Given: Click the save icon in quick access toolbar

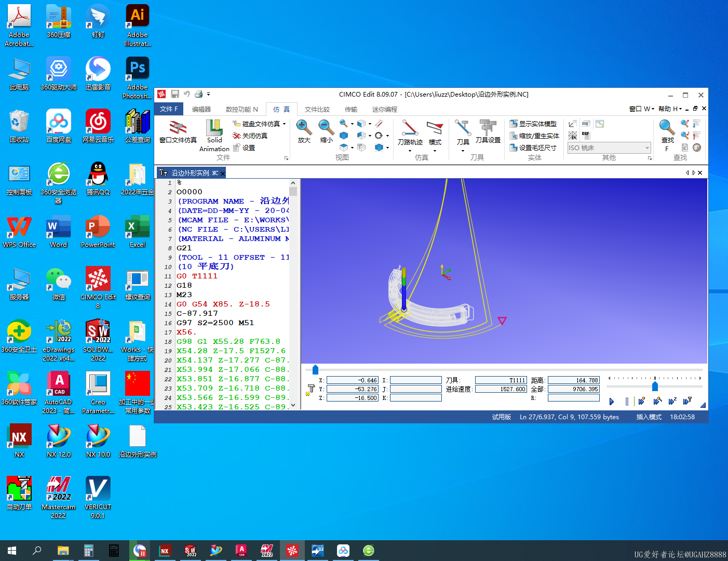Looking at the screenshot, I should coord(175,94).
